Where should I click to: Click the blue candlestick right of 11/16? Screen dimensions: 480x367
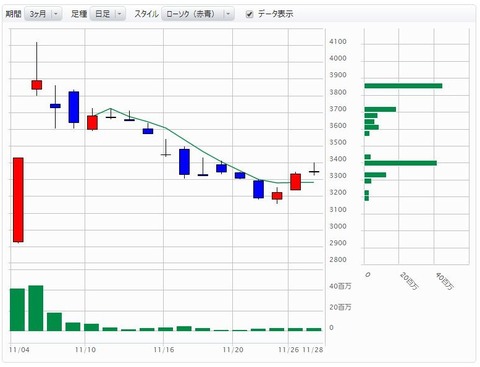pyautogui.click(x=184, y=162)
